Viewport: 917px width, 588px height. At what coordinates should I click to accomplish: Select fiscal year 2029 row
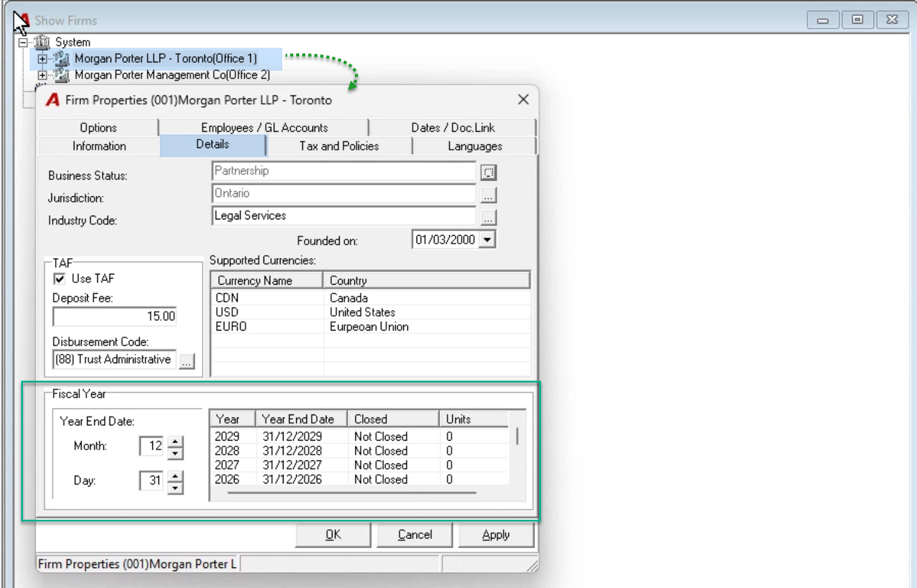(360, 436)
